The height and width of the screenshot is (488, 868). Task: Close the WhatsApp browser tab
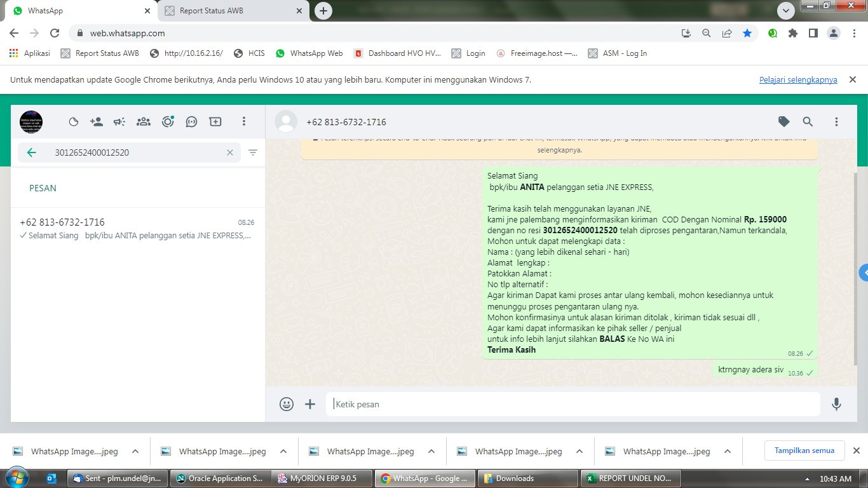click(x=147, y=11)
